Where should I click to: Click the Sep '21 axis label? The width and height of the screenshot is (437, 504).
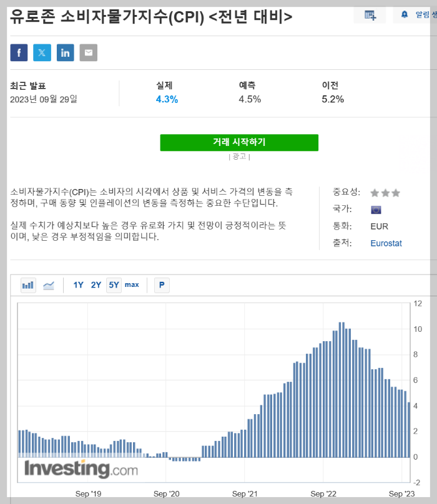click(245, 494)
